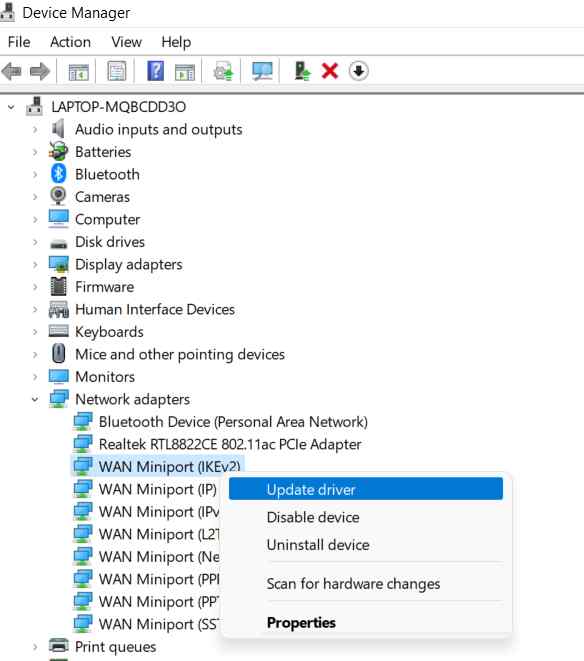Screen dimensions: 584x661
Task: Expand the Cameras category
Action: click(35, 197)
